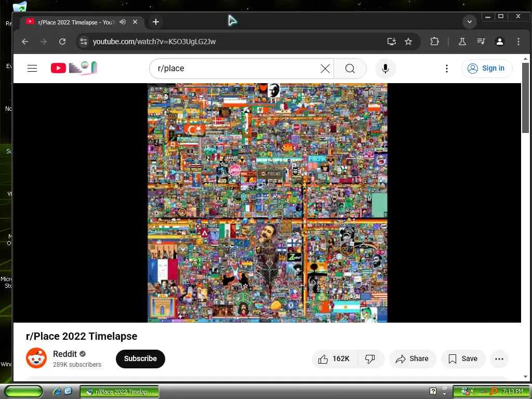Bookmark this page with star

(x=408, y=42)
